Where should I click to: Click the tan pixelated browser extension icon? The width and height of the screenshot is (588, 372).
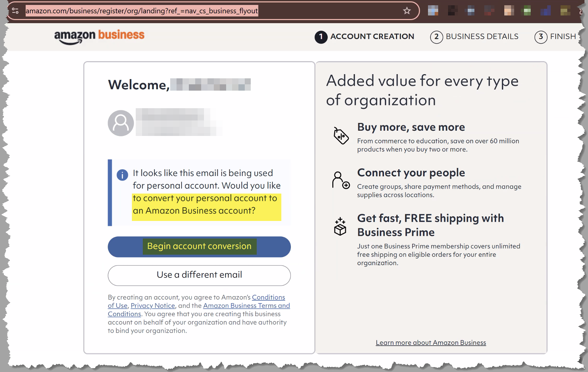point(509,11)
